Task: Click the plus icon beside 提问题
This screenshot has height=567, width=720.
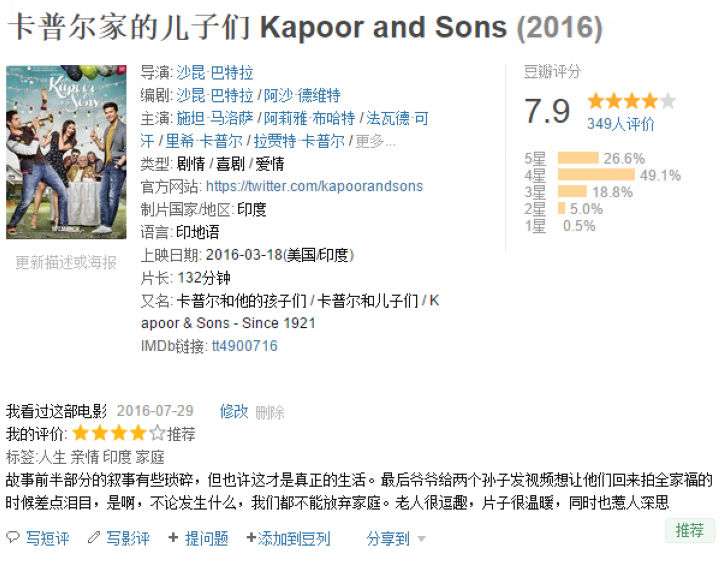Action: [x=173, y=538]
